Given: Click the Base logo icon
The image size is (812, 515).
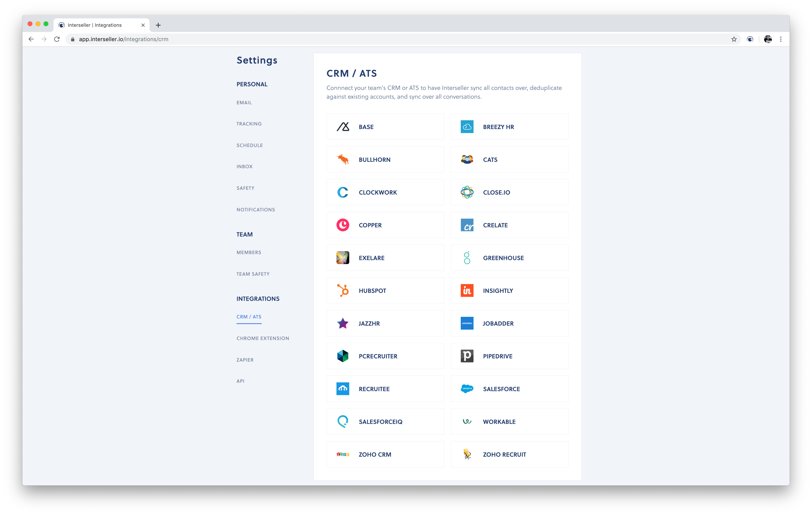Looking at the screenshot, I should [343, 127].
